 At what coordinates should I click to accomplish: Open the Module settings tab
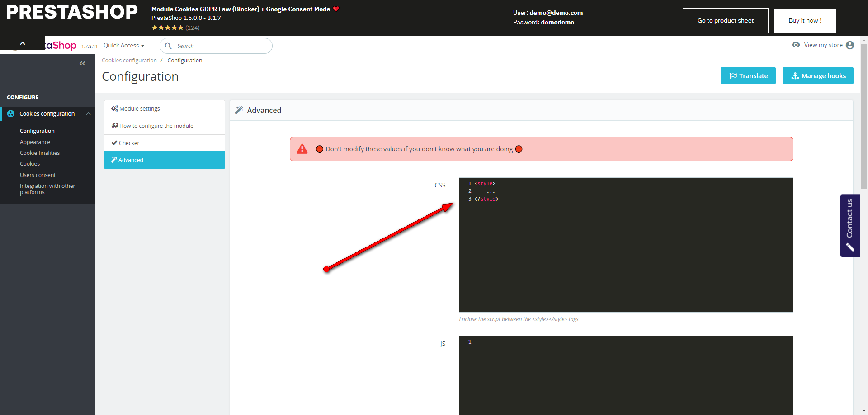tap(165, 109)
